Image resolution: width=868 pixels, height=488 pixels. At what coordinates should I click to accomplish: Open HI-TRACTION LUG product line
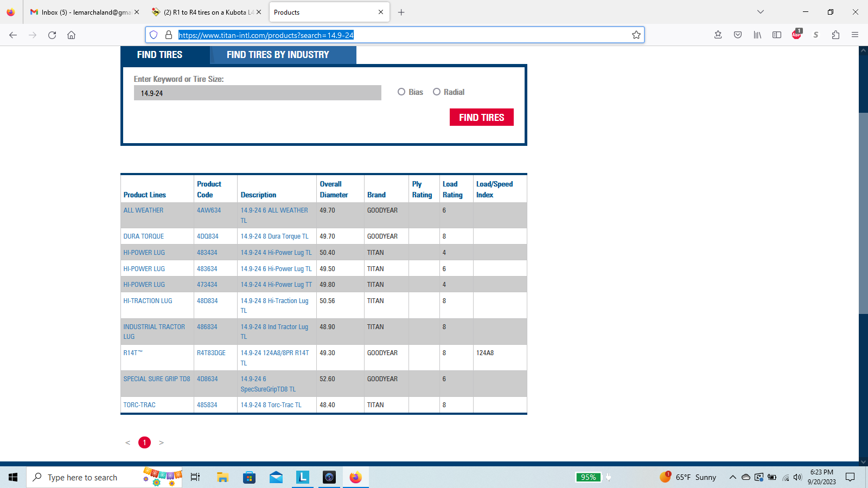(x=148, y=301)
